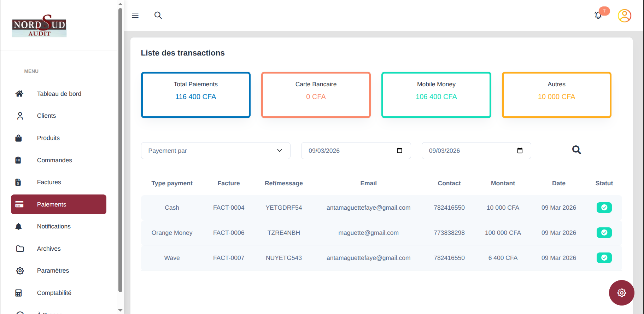Click the filter search magnifier icon
644x314 pixels.
pos(576,150)
